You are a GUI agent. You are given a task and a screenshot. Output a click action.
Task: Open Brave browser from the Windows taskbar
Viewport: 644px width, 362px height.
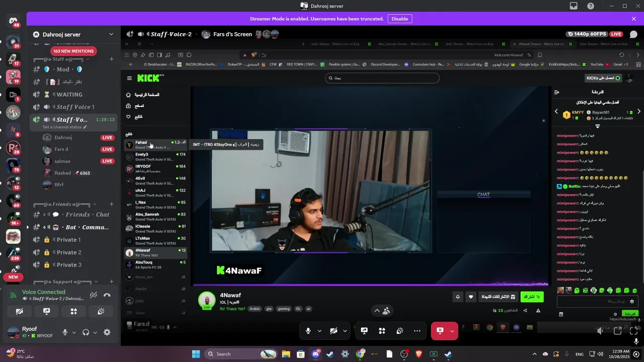[419, 354]
